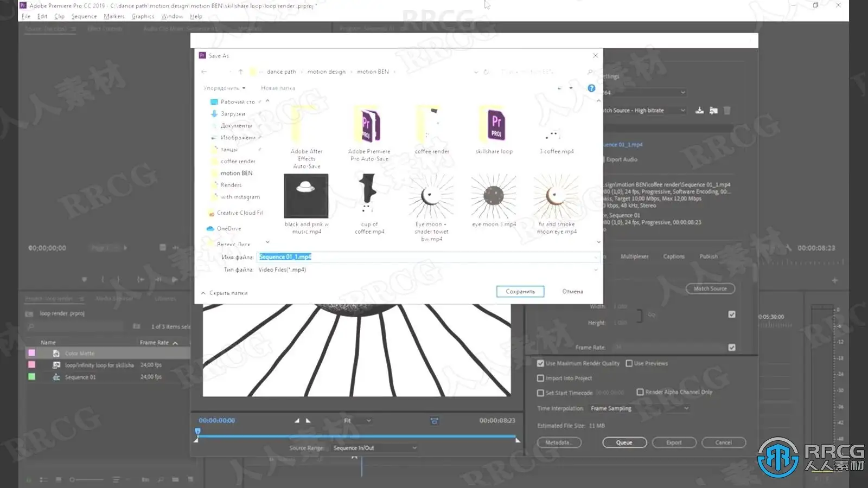This screenshot has height=488, width=868.
Task: Open the Тип файла file type dropdown
Action: (x=428, y=269)
